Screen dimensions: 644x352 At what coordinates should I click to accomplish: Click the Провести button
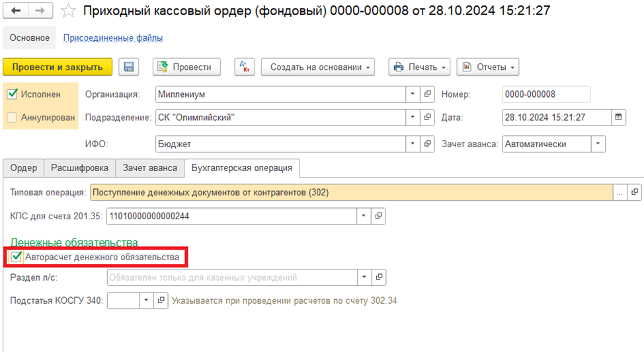187,67
